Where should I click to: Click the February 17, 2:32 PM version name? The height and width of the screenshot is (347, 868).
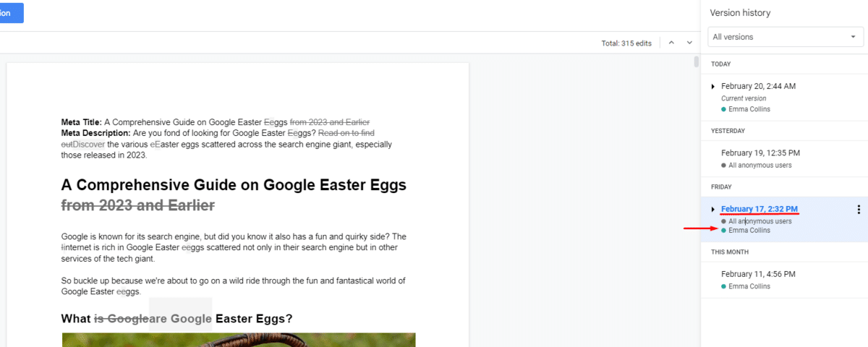[x=759, y=209]
